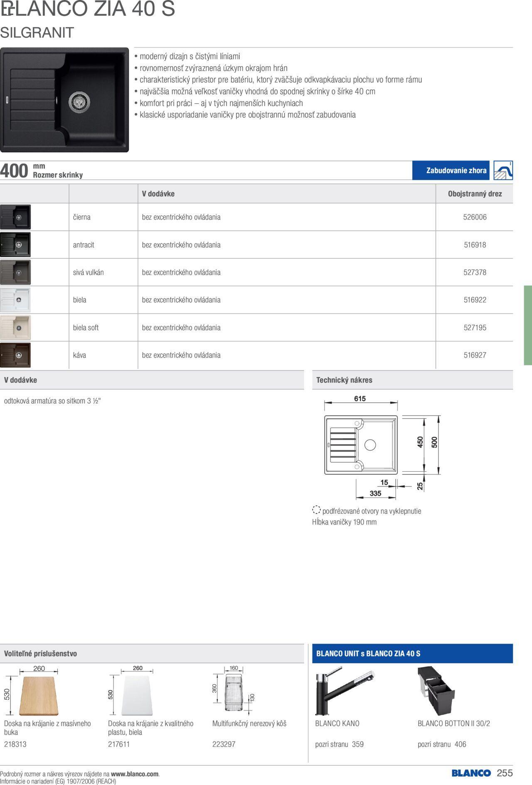Screen dimensions: 532x785
Task: Click the dashed circle knockout-hole legend icon
Action: click(316, 510)
